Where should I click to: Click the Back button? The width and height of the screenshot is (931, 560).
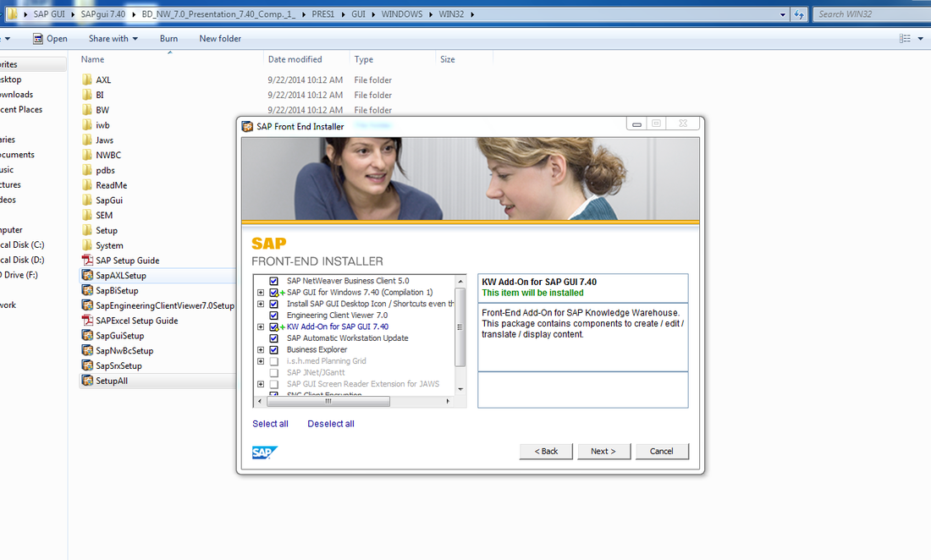click(x=546, y=452)
